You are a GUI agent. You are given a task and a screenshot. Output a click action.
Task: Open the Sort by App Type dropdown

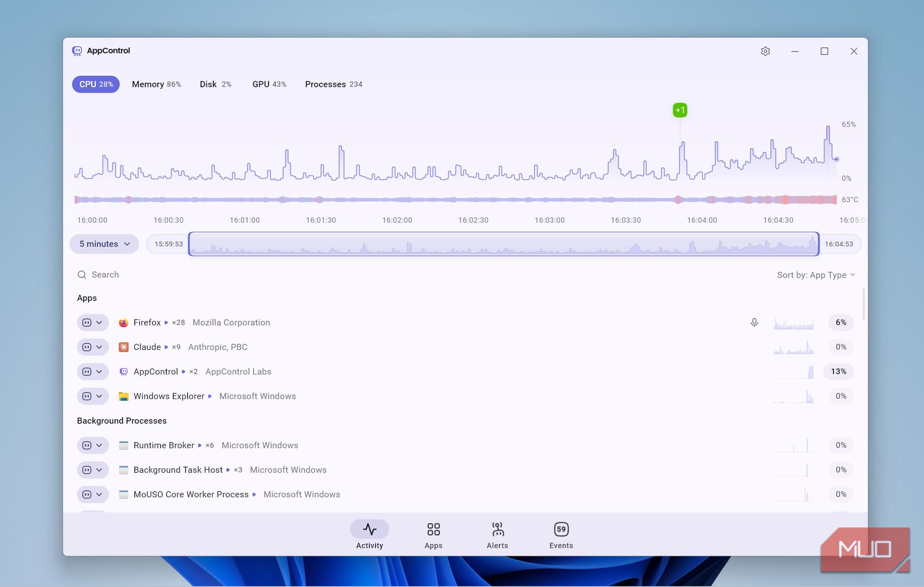coord(816,275)
